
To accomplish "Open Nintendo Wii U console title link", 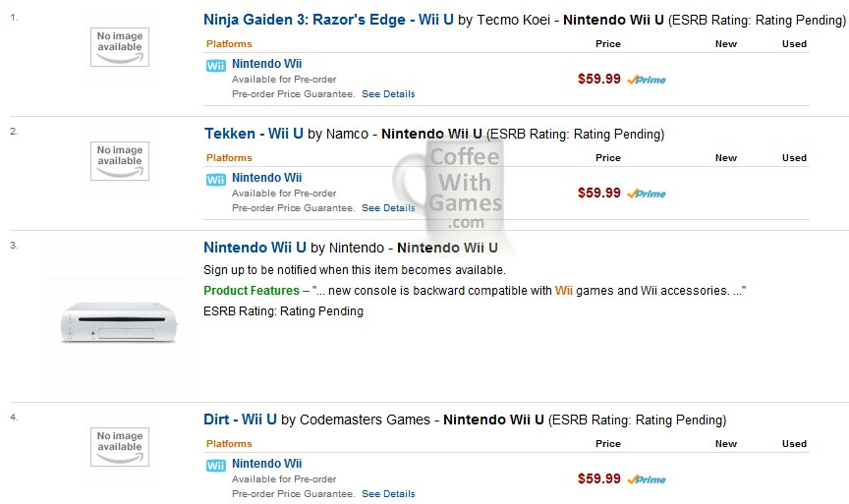I will coord(255,248).
